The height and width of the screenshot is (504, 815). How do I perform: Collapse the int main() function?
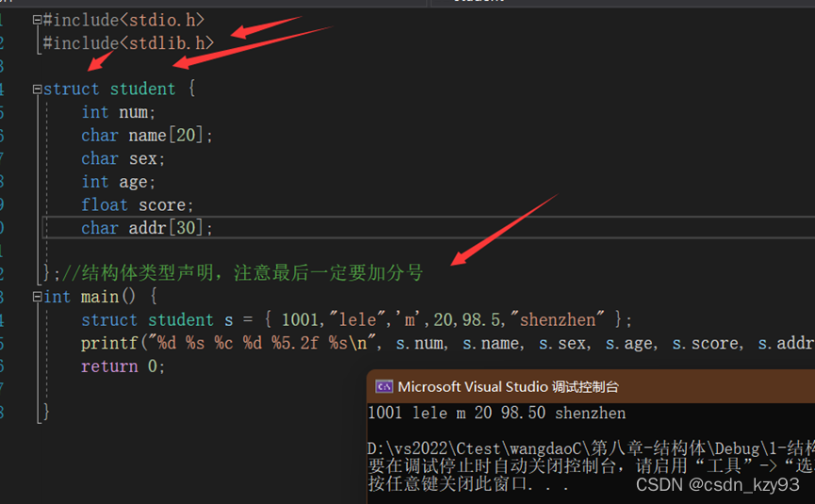tap(37, 297)
